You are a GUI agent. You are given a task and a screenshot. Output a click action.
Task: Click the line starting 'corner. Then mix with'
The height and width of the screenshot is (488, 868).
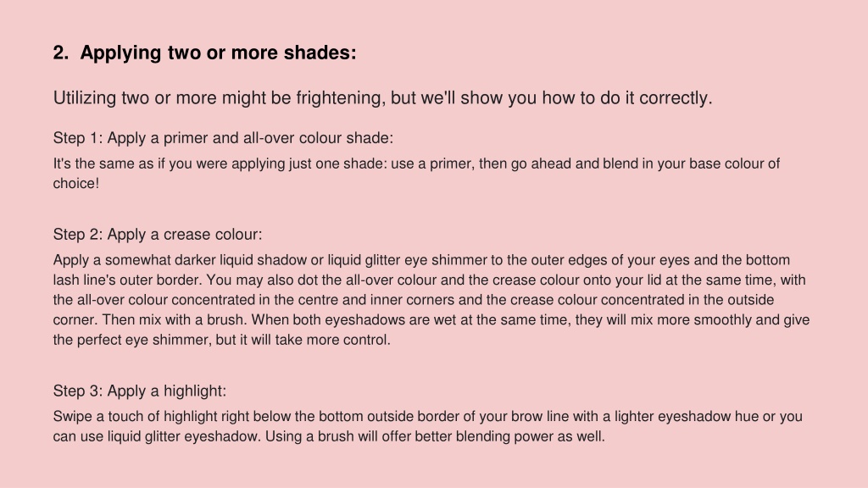pos(431,319)
